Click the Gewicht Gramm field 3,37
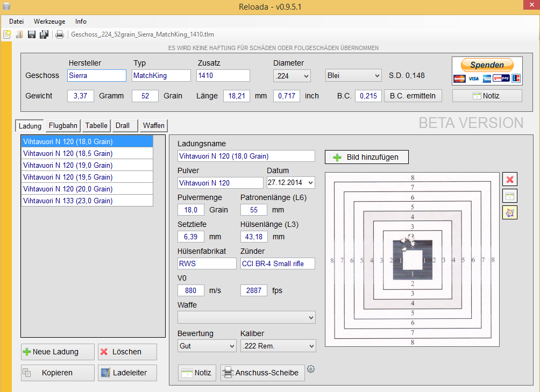Image resolution: width=540 pixels, height=392 pixels. pyautogui.click(x=81, y=96)
